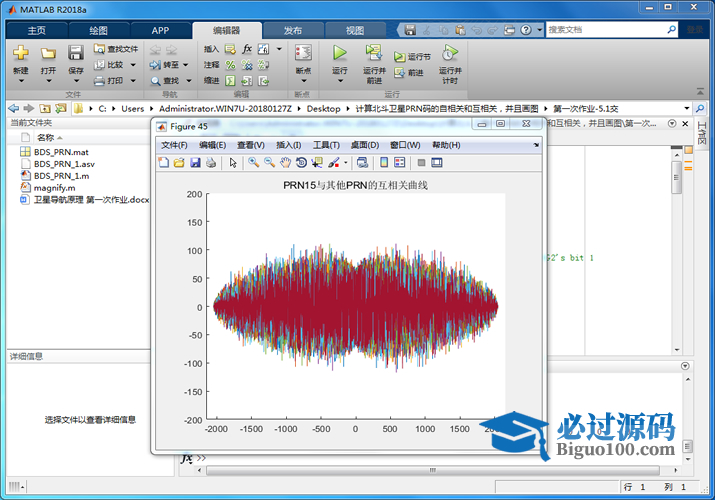Click Figure 45 print figure icon
715x500 pixels.
coord(211,163)
